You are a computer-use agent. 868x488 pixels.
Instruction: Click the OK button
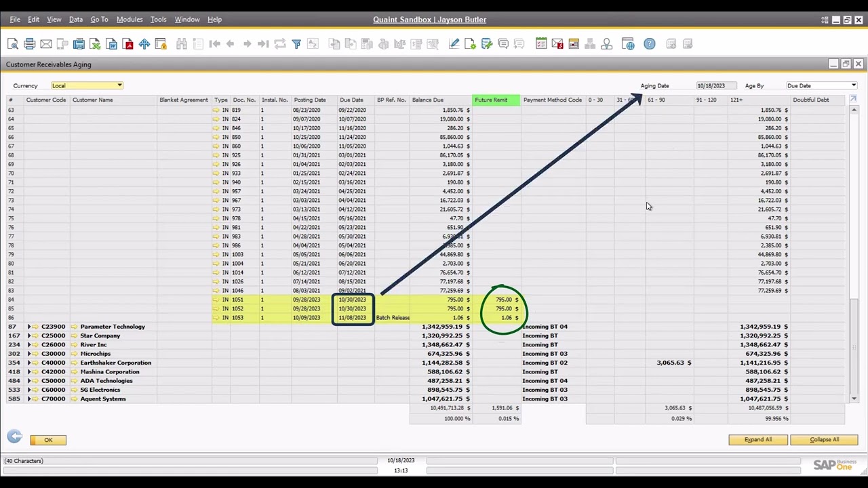click(x=48, y=440)
